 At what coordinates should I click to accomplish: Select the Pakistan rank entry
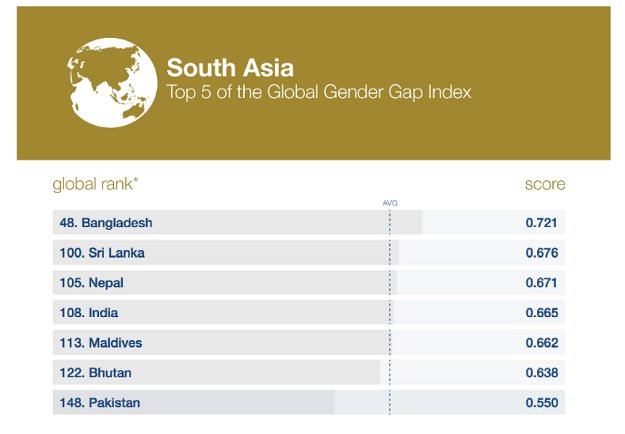100,403
